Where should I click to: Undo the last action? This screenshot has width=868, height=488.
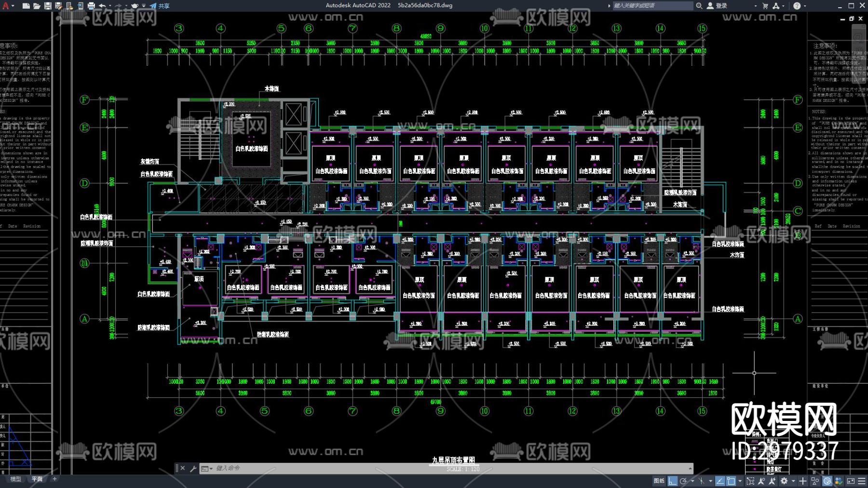[102, 6]
